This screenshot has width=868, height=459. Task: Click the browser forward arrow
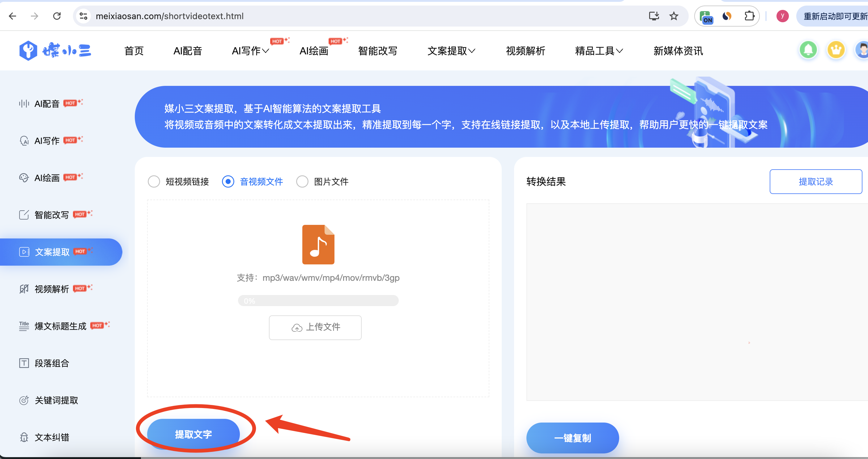point(34,16)
